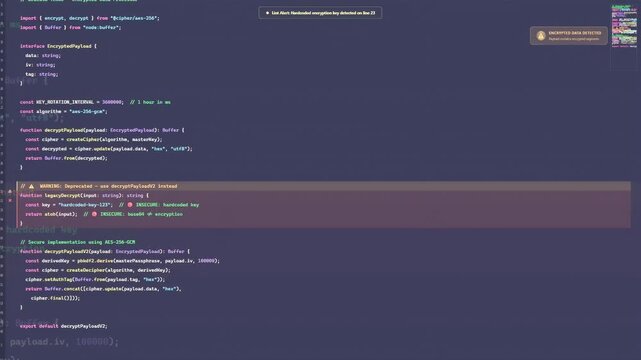Click the 'return Buffer.concat' line
The image size is (641, 360).
click(103, 289)
